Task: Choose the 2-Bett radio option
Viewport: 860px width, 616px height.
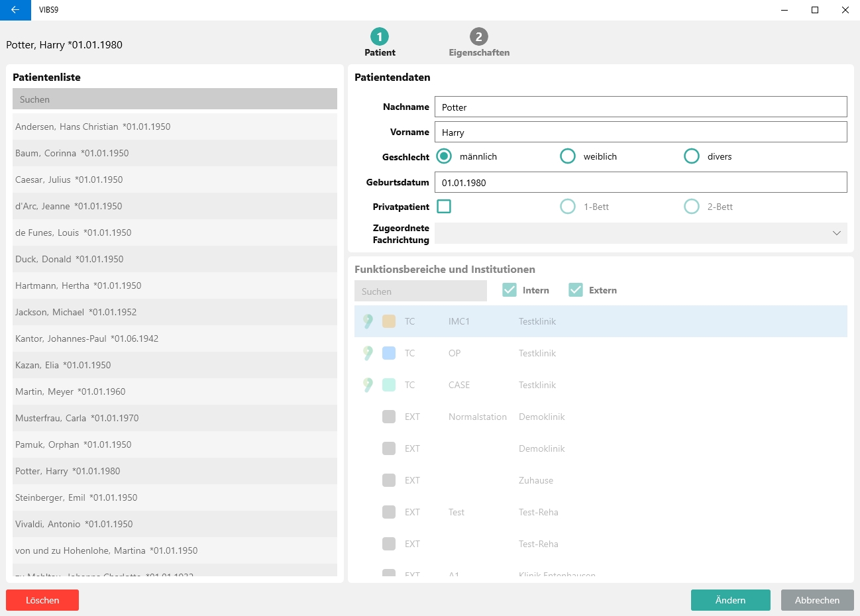Action: pos(692,207)
